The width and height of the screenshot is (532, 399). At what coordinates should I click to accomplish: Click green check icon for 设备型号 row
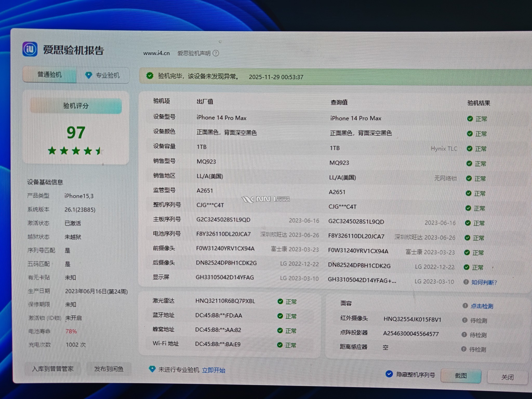tap(470, 119)
